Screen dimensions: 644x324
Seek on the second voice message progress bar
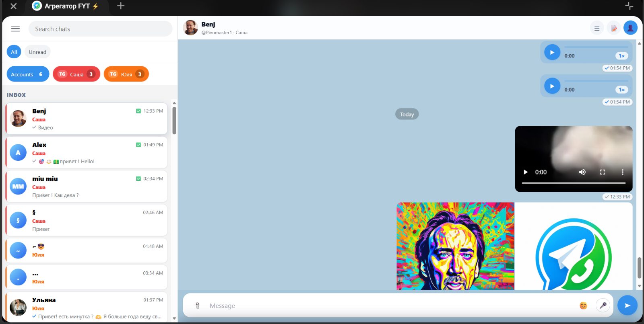coord(596,81)
